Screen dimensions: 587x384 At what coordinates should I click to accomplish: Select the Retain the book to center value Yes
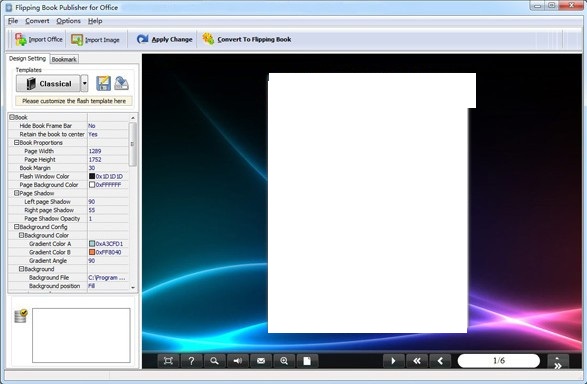[x=108, y=134]
